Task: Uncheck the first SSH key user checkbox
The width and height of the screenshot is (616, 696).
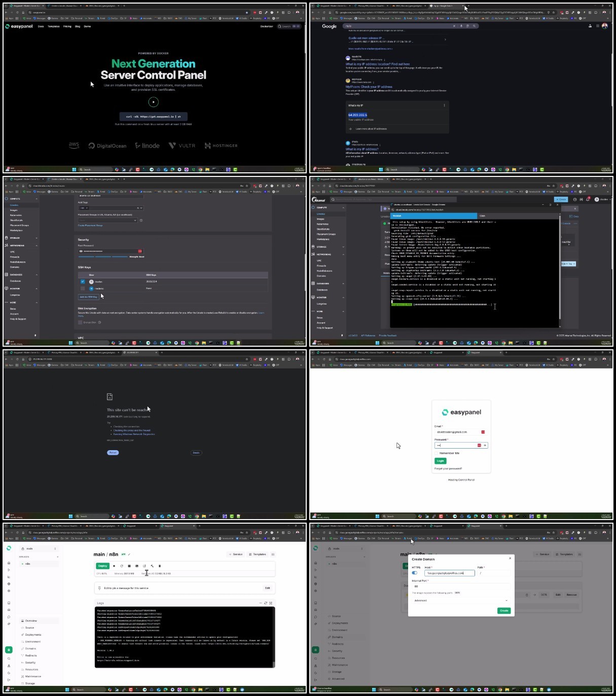Action: 83,281
